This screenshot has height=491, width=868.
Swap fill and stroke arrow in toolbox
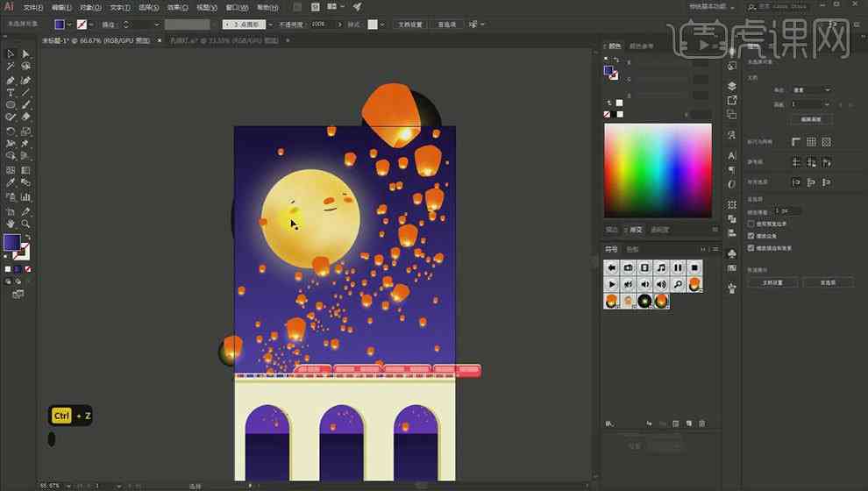tap(27, 237)
